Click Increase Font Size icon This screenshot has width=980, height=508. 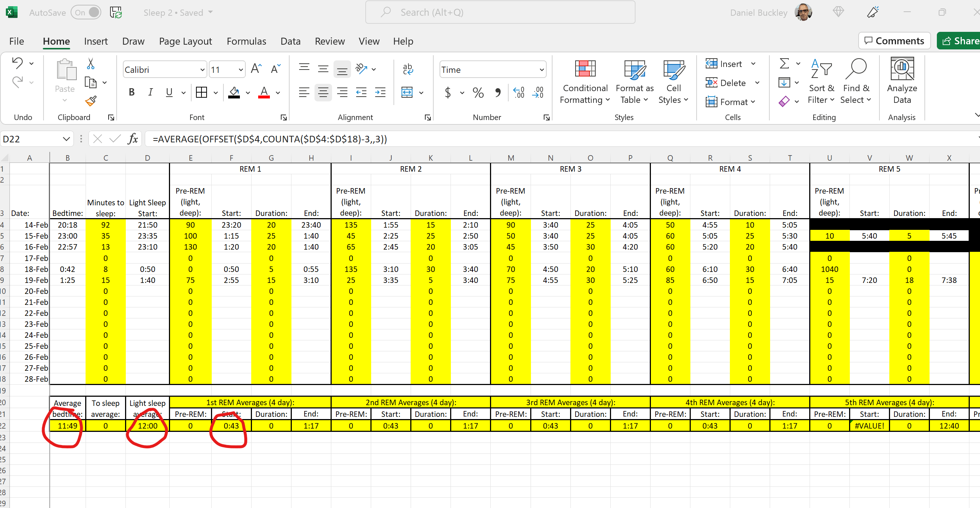click(256, 69)
